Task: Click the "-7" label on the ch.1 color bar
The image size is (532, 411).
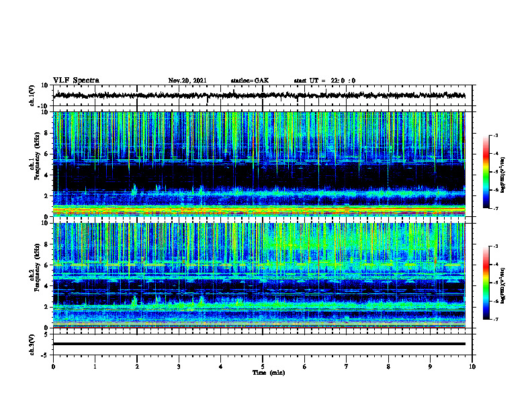Action: click(496, 208)
